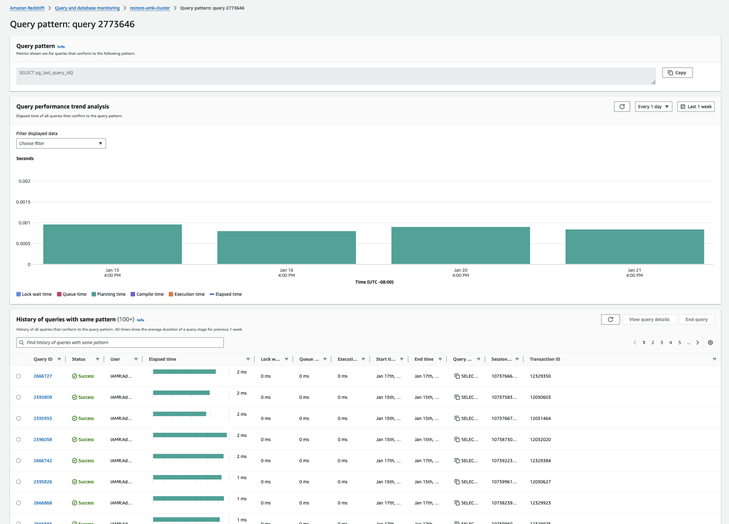The height and width of the screenshot is (524, 729).
Task: Expand the Every 1 day interval dropdown
Action: 653,106
